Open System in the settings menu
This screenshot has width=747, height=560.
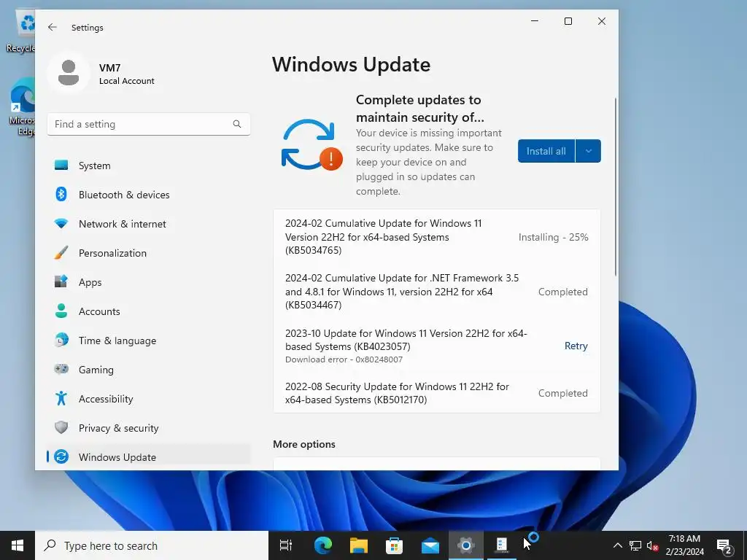point(149,166)
